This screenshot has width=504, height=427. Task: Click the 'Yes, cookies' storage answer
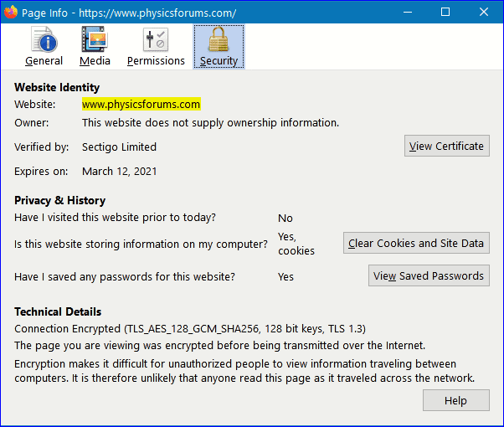[x=296, y=244]
